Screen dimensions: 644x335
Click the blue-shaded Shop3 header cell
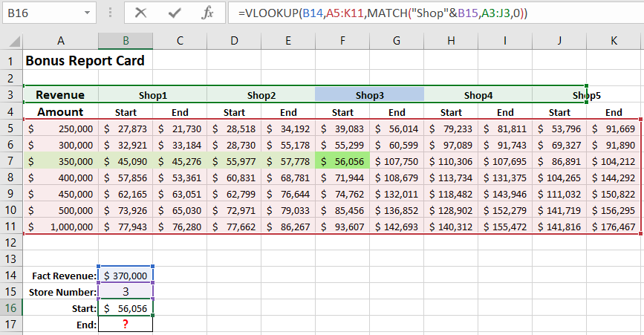(369, 95)
